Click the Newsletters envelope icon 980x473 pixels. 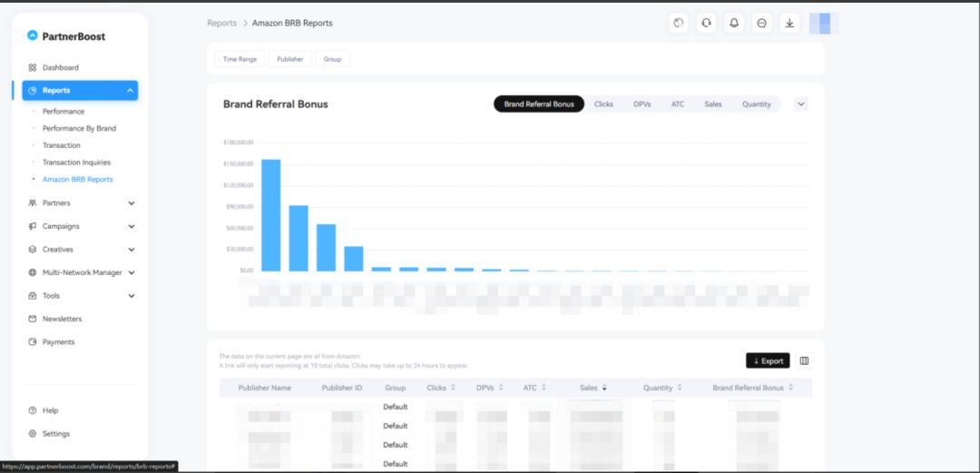[33, 319]
